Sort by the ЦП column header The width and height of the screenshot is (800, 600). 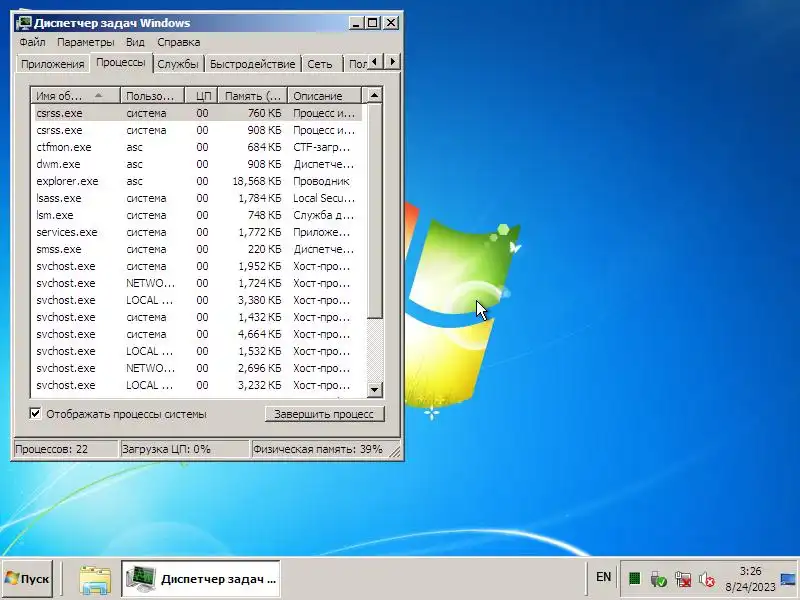[202, 96]
